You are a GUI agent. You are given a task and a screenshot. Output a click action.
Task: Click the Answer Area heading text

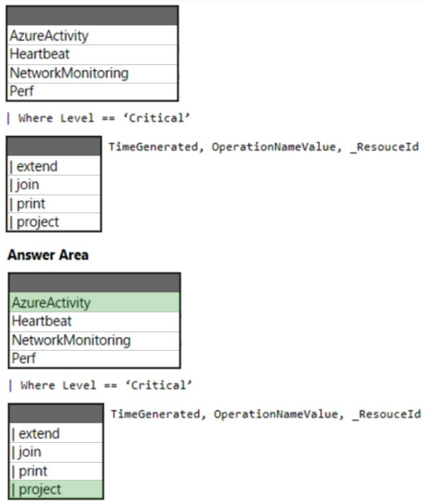48,255
